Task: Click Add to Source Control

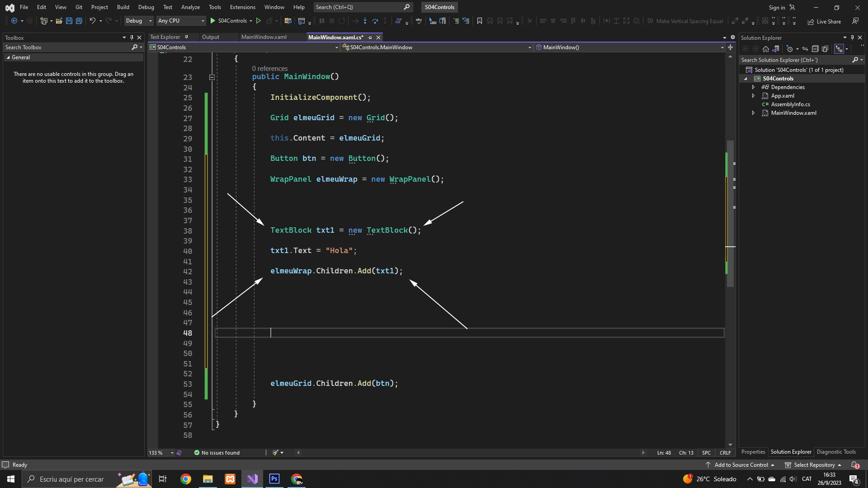Action: coord(741,465)
